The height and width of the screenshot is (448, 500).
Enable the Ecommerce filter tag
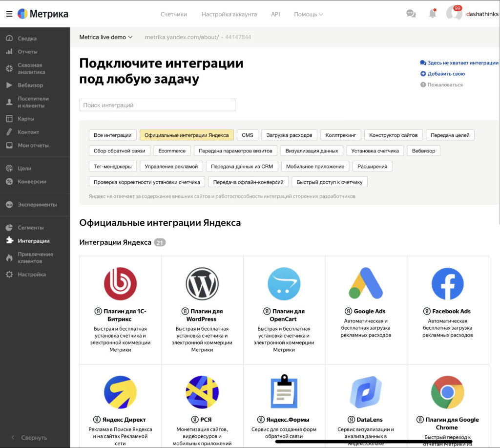tap(172, 151)
